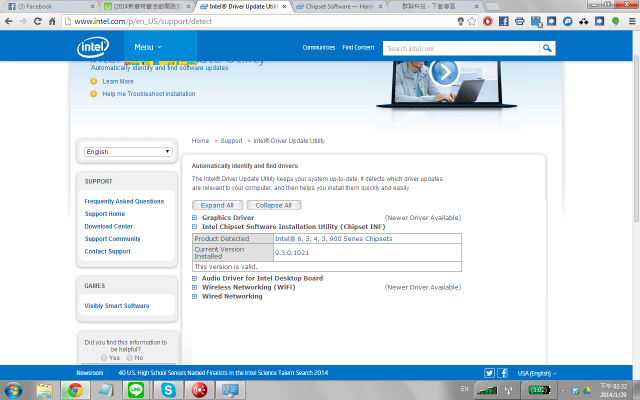Open the Newsroom link in the footer
The height and width of the screenshot is (400, 640).
(x=89, y=373)
